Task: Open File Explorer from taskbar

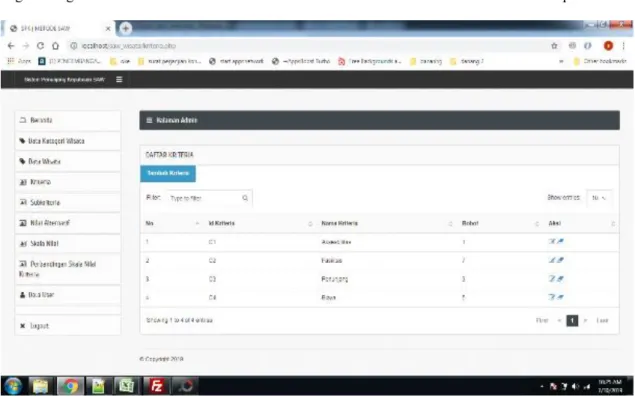Action: tap(40, 386)
